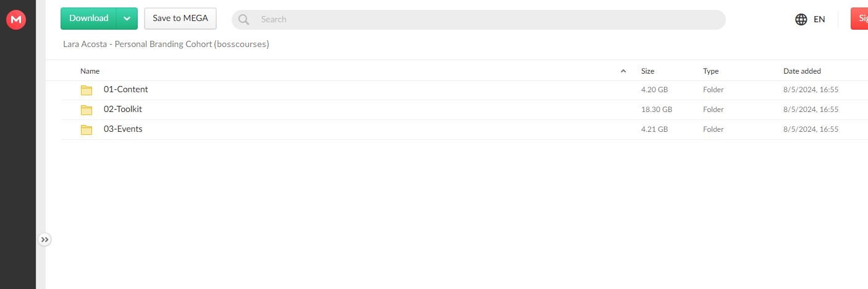Toggle the Name column sort arrow
Screen dimensions: 868x289
[x=623, y=71]
